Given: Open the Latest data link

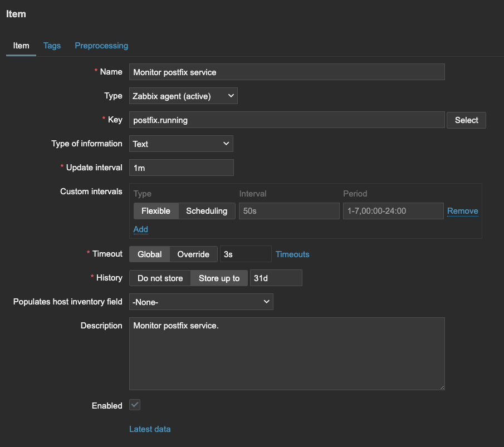Looking at the screenshot, I should point(150,429).
